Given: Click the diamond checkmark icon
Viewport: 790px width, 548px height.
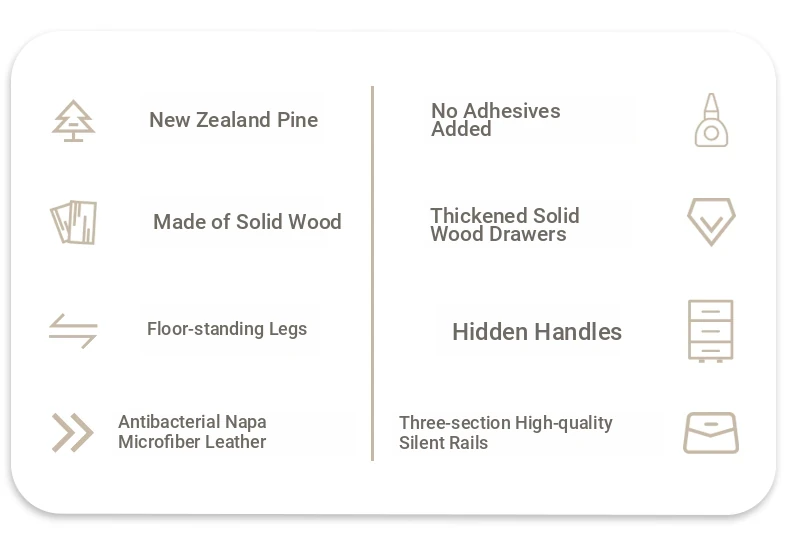Looking at the screenshot, I should coord(711,222).
